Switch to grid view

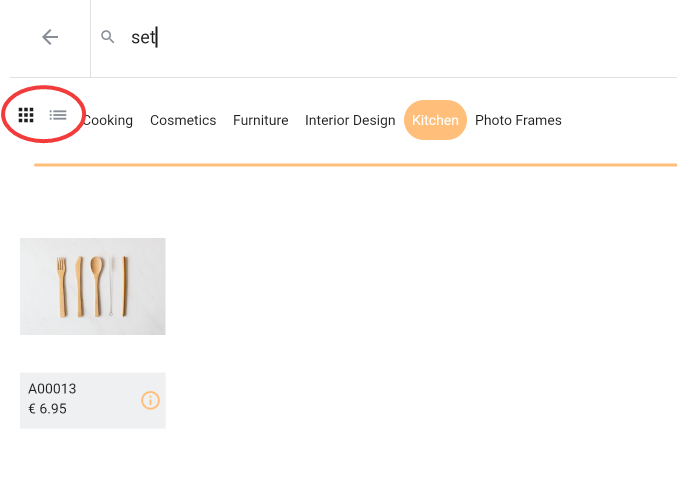(x=27, y=115)
